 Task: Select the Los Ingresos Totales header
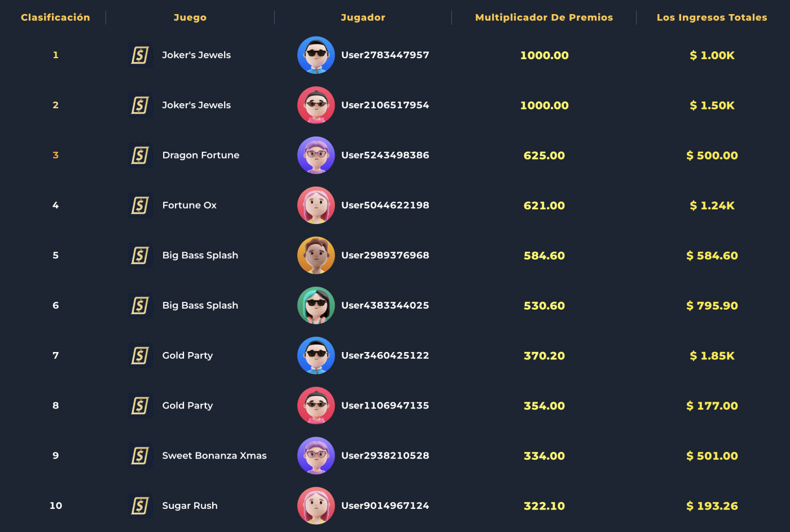click(712, 17)
